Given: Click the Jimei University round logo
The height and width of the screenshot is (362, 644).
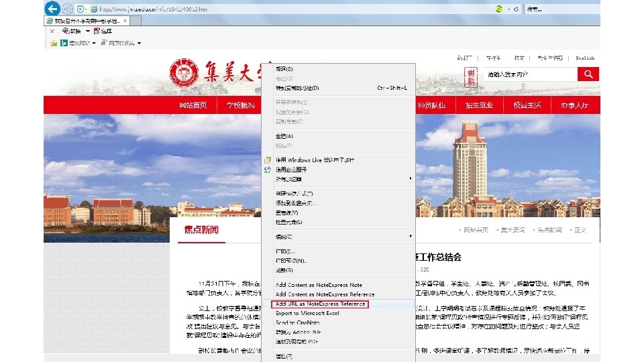Looking at the screenshot, I should [184, 72].
